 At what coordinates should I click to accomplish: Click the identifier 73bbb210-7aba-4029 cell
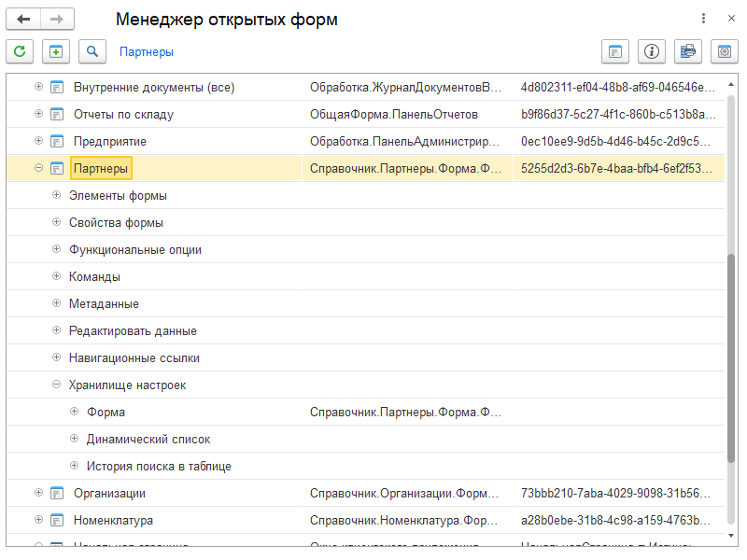pyautogui.click(x=619, y=494)
